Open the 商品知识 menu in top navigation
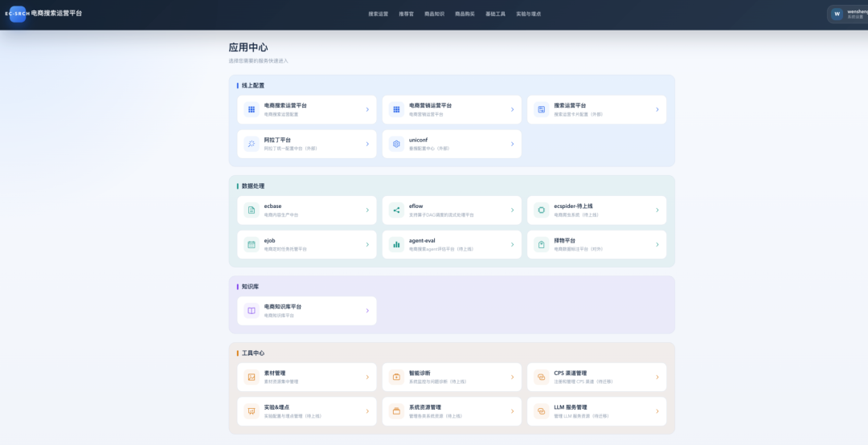 tap(435, 14)
